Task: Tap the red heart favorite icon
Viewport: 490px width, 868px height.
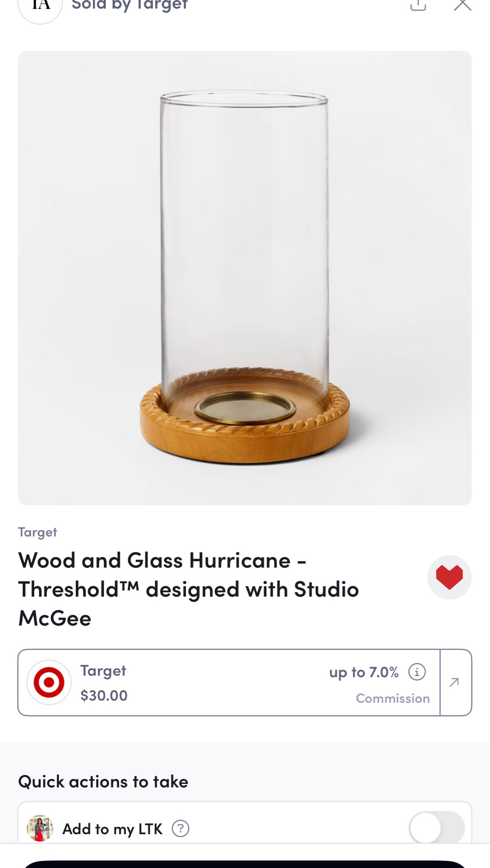Action: (449, 577)
